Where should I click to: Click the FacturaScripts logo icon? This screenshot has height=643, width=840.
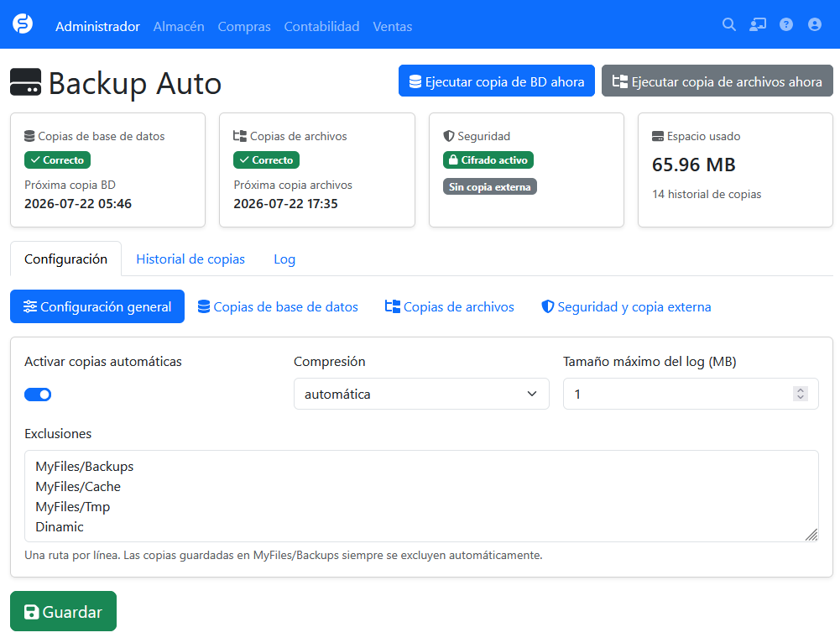(x=23, y=24)
